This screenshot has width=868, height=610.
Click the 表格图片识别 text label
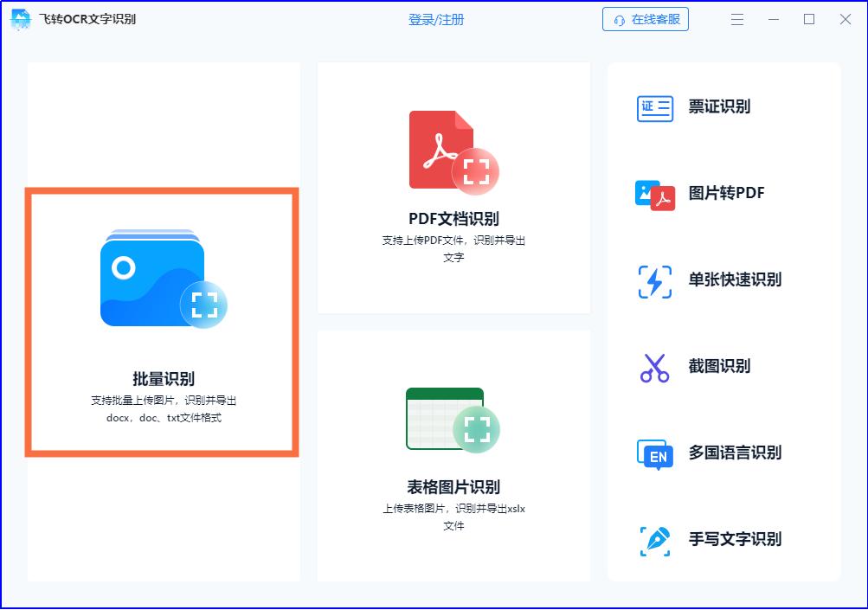453,485
